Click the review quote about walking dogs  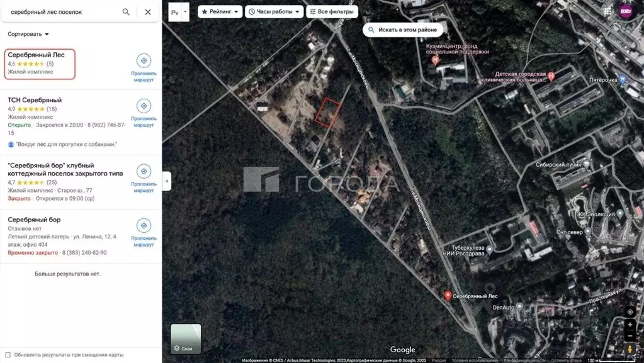[67, 144]
